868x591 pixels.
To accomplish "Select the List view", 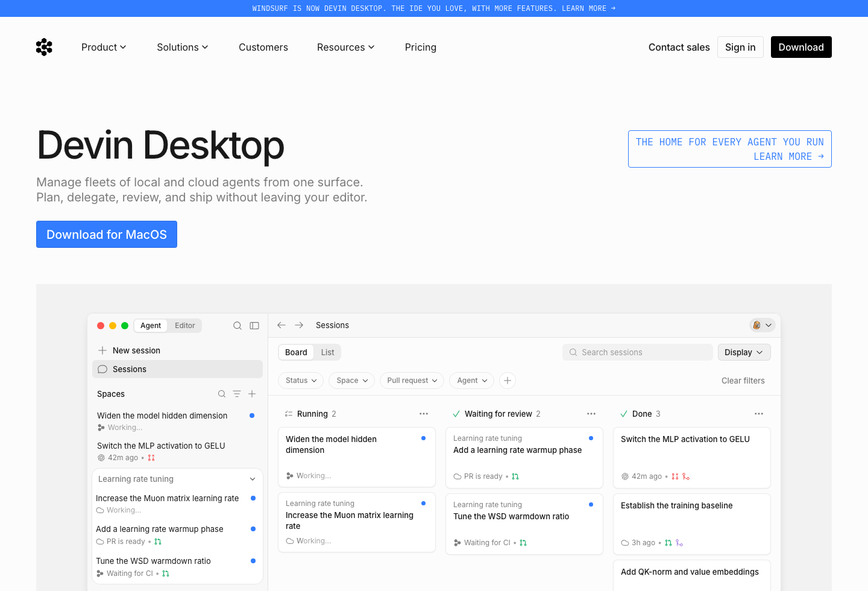I will [327, 352].
